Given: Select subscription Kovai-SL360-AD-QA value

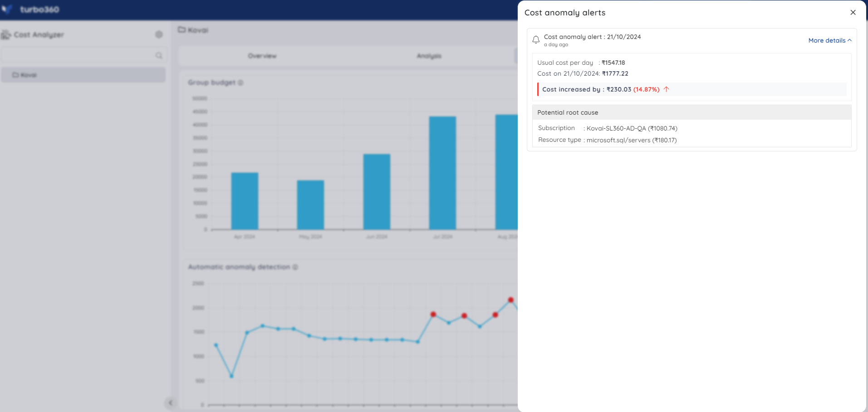Looking at the screenshot, I should click(x=632, y=128).
